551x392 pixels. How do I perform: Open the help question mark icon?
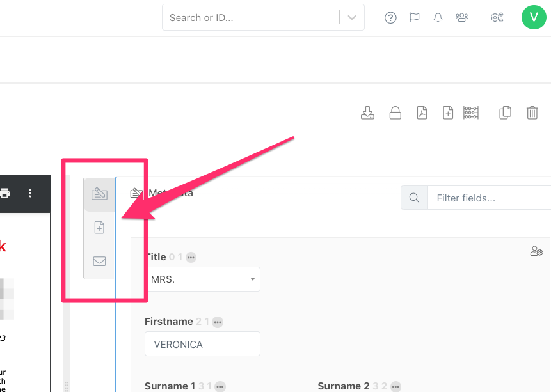click(390, 18)
